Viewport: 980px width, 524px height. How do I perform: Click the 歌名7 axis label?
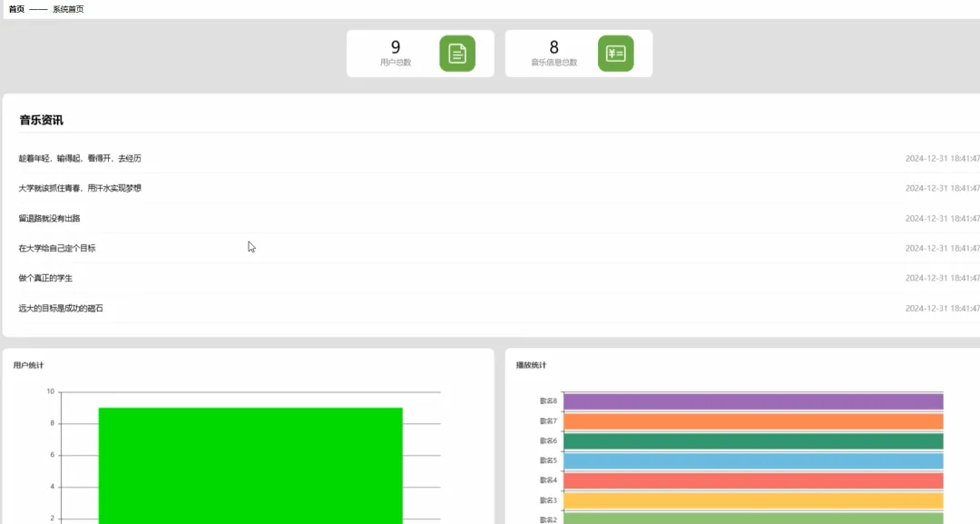[x=548, y=420]
